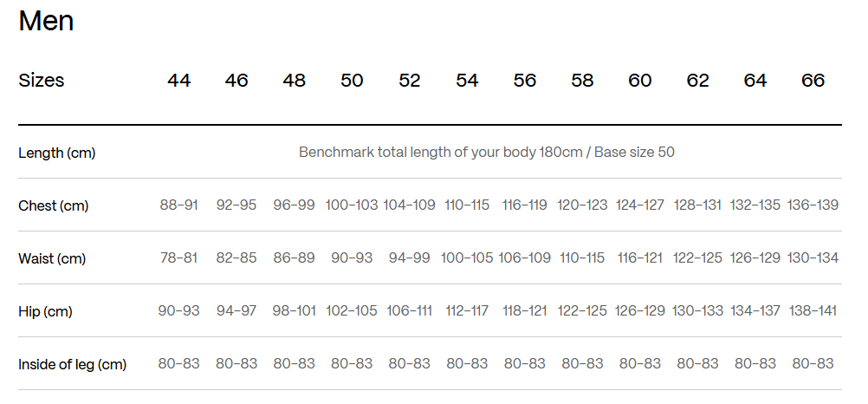Select size 58 column header
The width and height of the screenshot is (868, 404).
point(582,81)
